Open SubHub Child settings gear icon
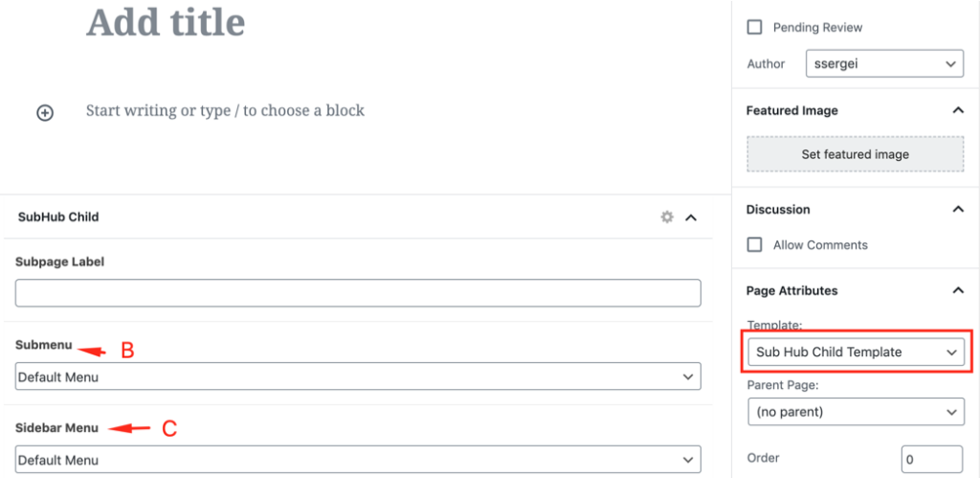Screen dimensions: 980x478 click(667, 217)
